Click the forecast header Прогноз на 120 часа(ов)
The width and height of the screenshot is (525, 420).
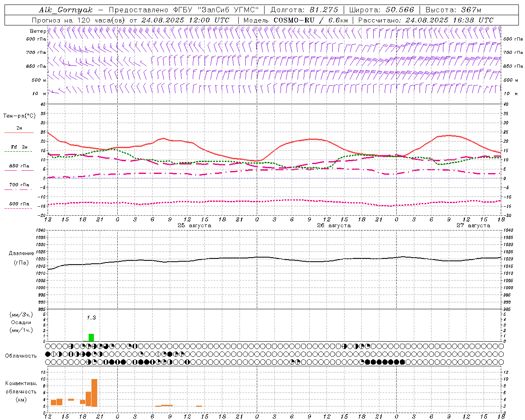(x=79, y=20)
